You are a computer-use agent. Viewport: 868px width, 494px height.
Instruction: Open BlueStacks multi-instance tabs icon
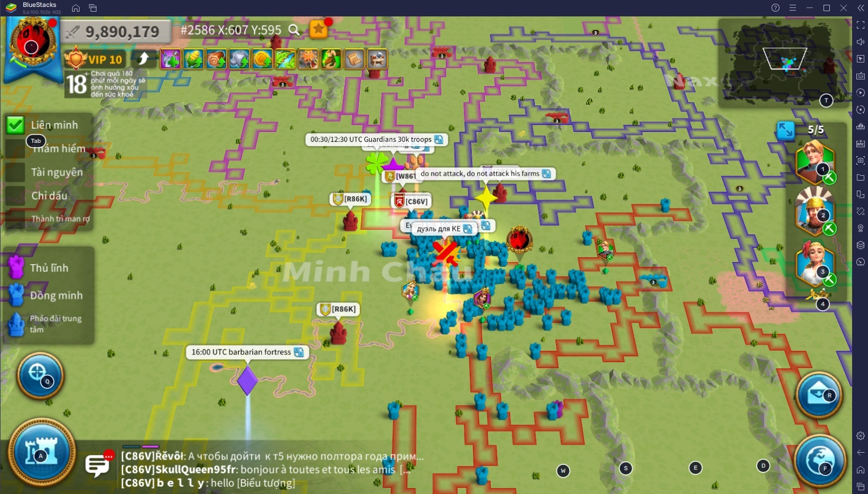(x=93, y=8)
